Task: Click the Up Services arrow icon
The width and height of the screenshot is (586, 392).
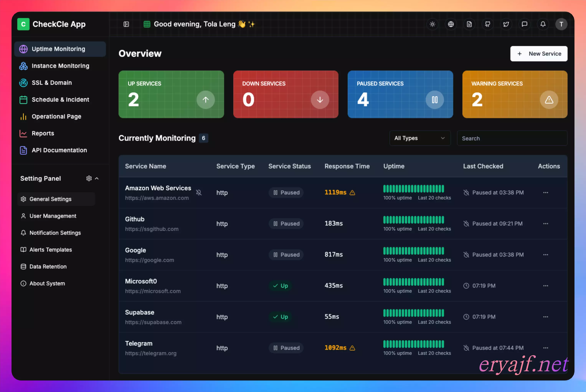Action: pyautogui.click(x=206, y=100)
